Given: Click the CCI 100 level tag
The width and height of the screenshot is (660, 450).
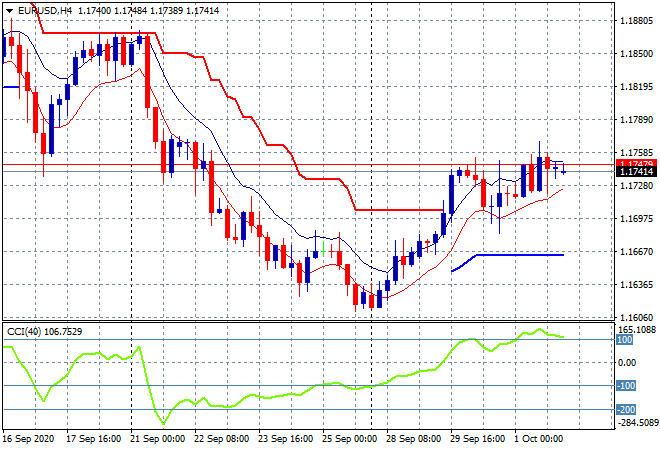Looking at the screenshot, I should pos(625,339).
